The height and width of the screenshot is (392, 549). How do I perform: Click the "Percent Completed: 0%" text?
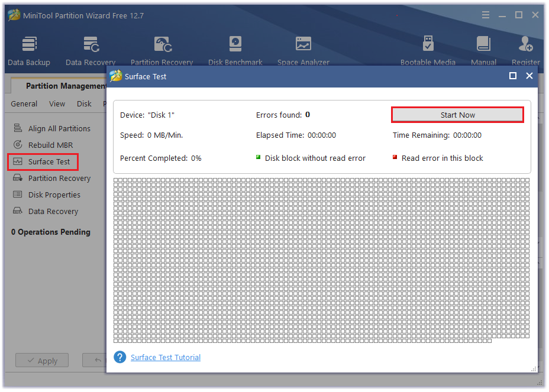(161, 158)
